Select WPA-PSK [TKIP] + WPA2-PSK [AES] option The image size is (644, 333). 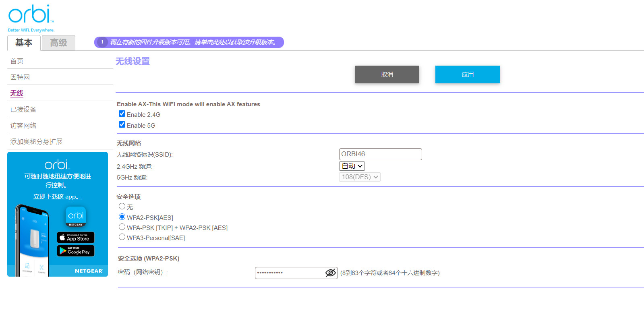point(122,227)
